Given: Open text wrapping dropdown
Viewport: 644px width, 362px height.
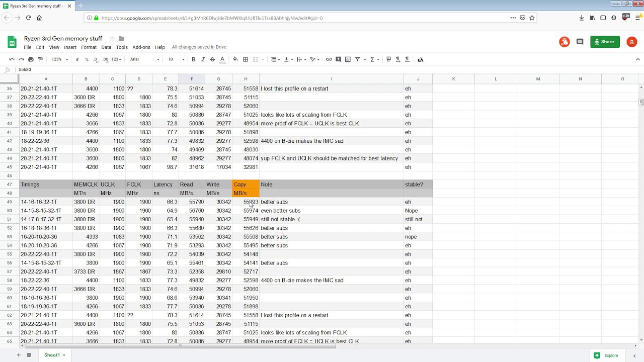Looking at the screenshot, I should 301,59.
